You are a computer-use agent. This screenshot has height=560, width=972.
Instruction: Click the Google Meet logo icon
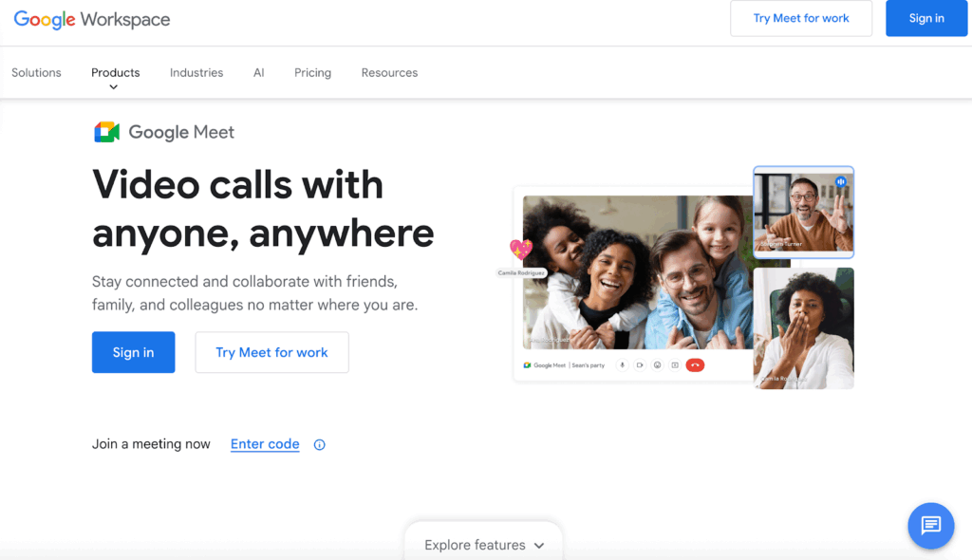click(106, 133)
